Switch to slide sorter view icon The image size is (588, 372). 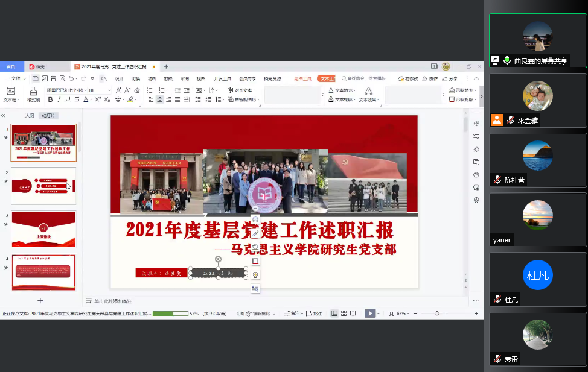pos(344,314)
